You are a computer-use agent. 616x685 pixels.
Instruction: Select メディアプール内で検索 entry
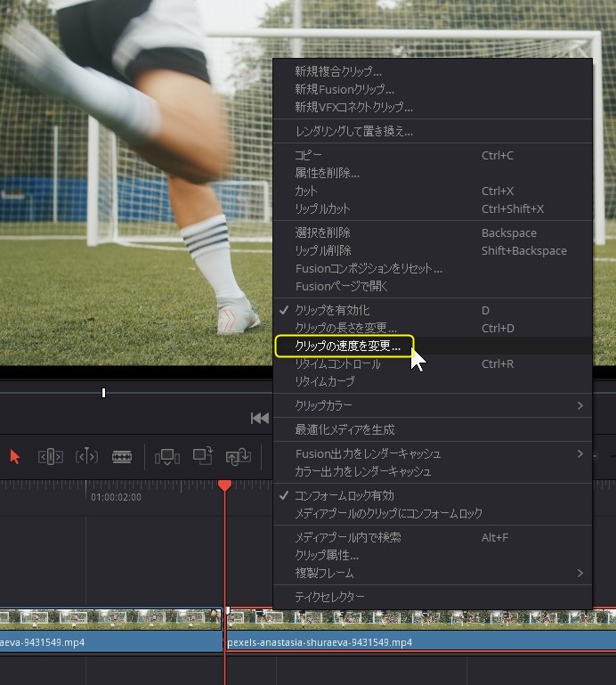[433, 537]
